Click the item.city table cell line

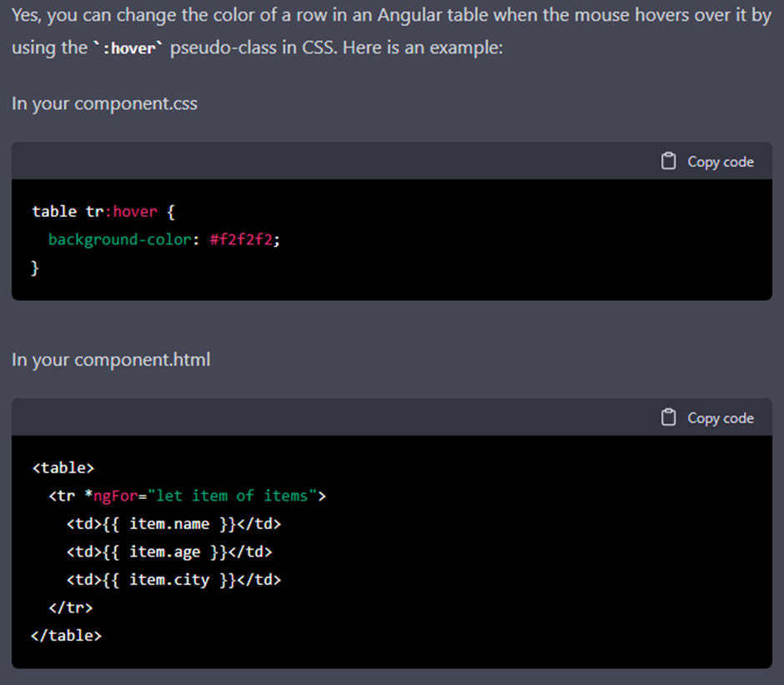coord(173,580)
